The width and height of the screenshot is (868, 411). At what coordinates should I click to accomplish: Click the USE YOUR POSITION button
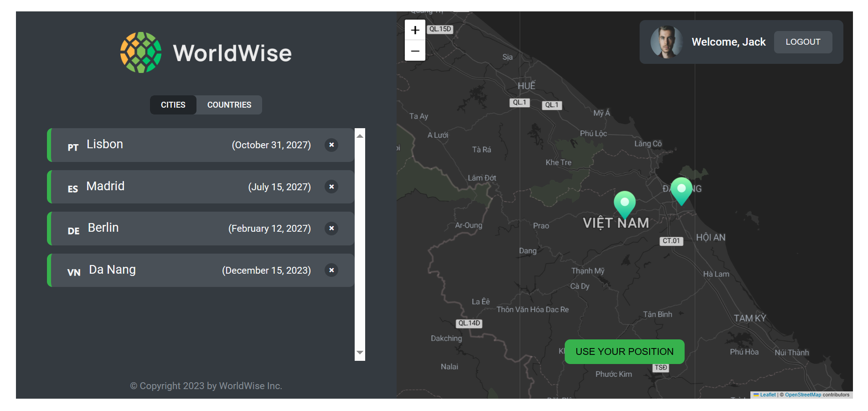[624, 351]
